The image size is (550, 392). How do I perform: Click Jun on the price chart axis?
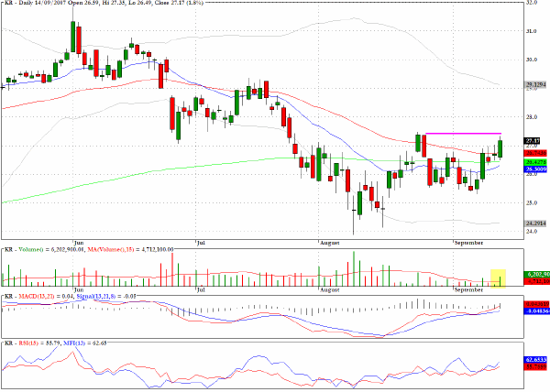click(79, 243)
